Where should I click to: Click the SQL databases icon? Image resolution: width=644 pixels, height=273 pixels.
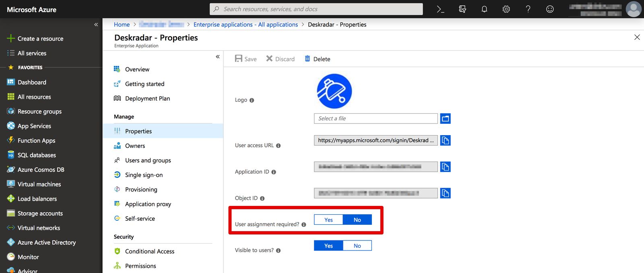(x=11, y=155)
